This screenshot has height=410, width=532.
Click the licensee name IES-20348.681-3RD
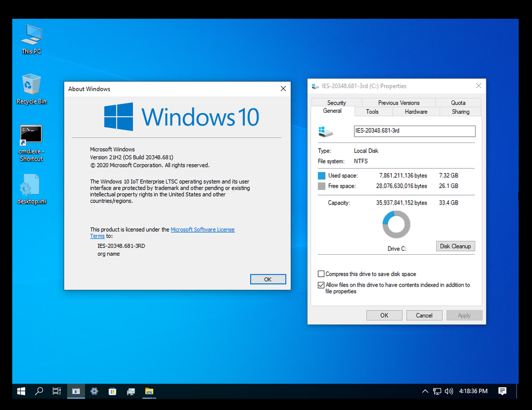pos(121,245)
